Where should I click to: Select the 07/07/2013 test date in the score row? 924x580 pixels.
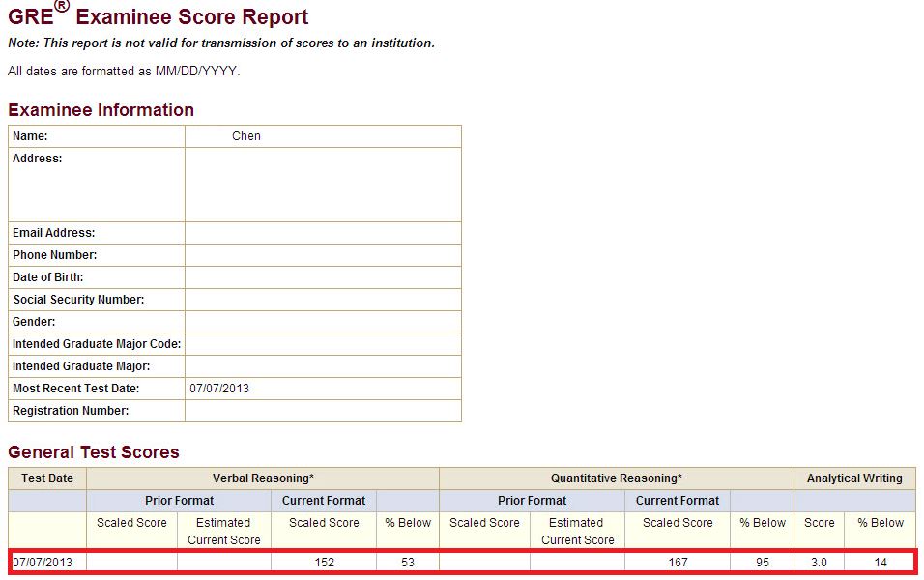coord(43,563)
